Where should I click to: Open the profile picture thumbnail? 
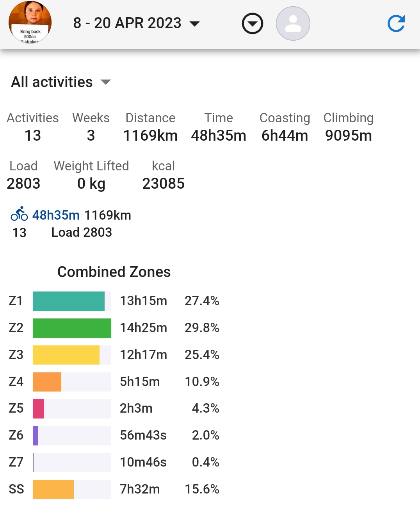(30, 22)
